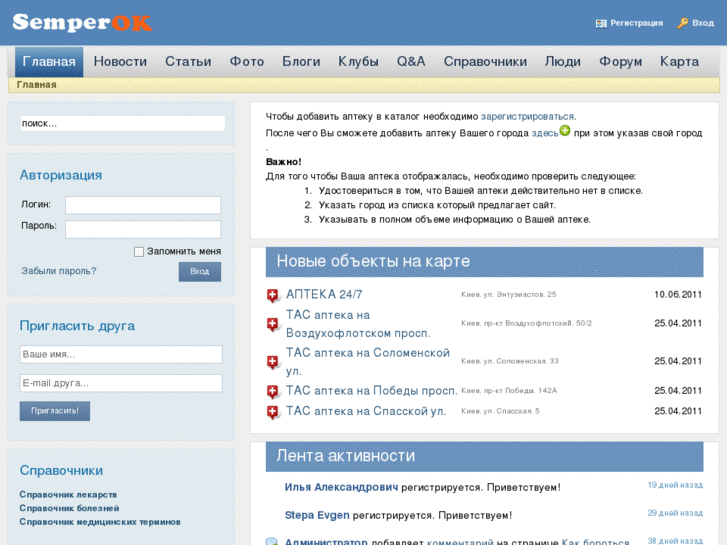
Task: Click the Регистрация link in the header
Action: tap(637, 23)
